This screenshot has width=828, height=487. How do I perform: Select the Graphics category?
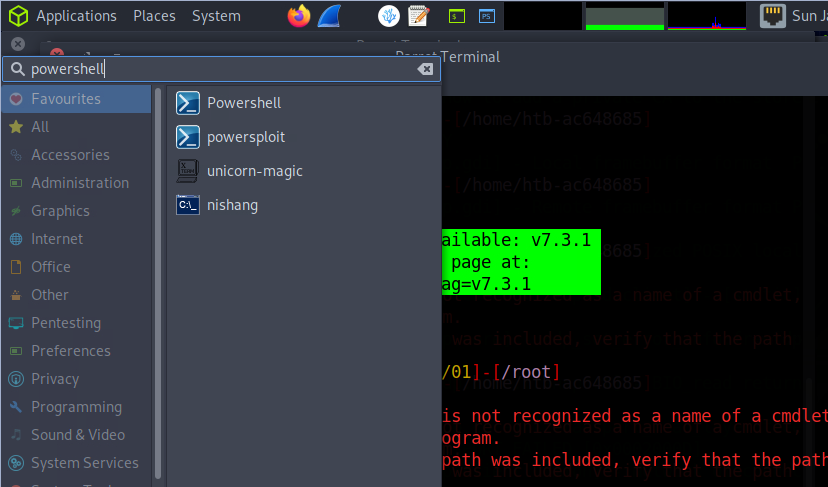[x=77, y=211]
